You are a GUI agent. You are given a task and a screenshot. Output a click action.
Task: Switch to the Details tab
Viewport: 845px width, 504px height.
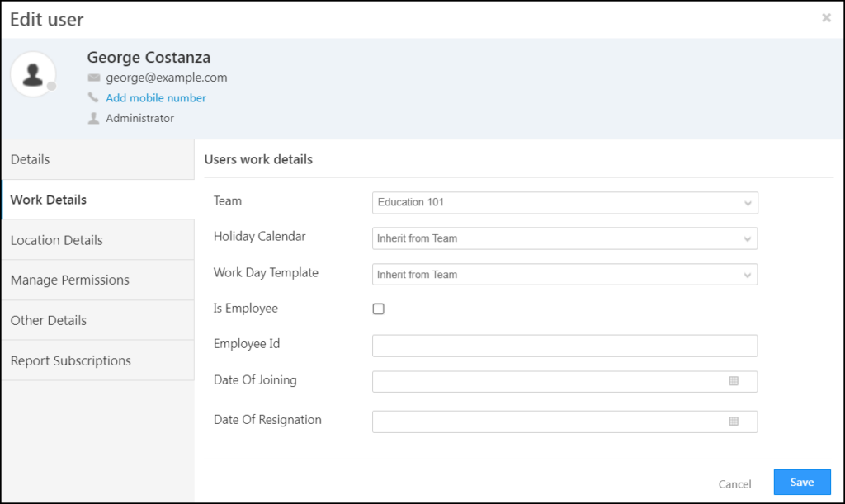(x=31, y=158)
